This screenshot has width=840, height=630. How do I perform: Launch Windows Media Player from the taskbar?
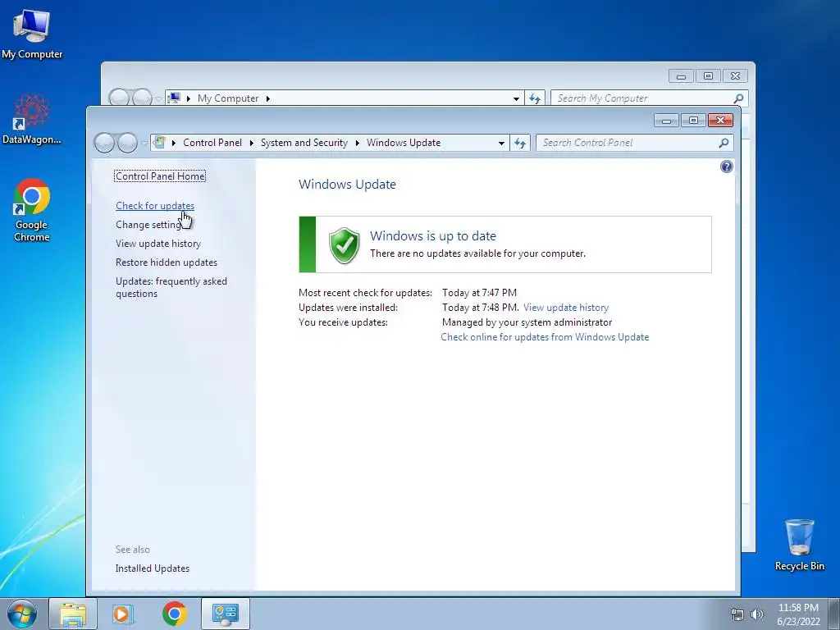(x=123, y=614)
